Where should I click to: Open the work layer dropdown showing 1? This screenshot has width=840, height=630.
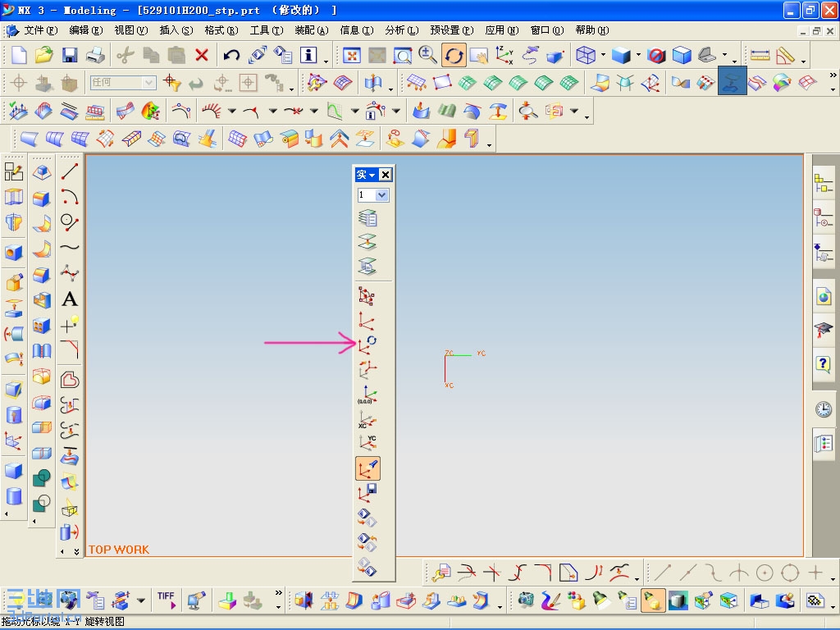(373, 195)
